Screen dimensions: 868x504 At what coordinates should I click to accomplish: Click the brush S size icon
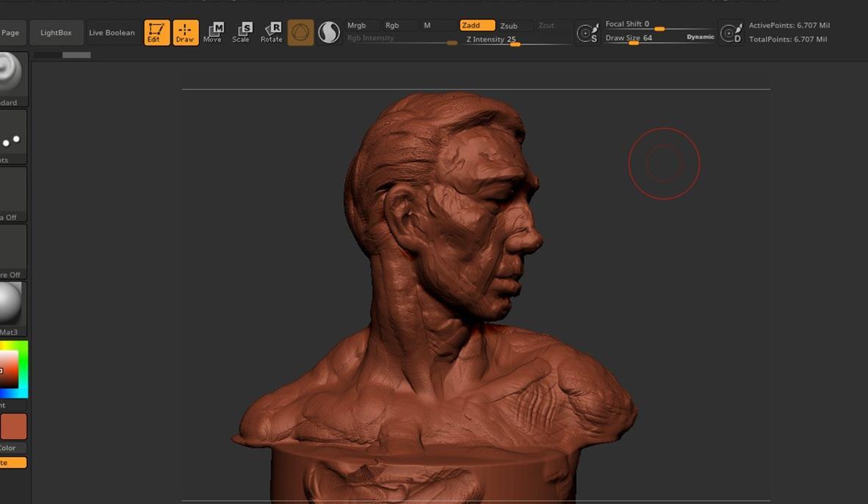[x=587, y=33]
